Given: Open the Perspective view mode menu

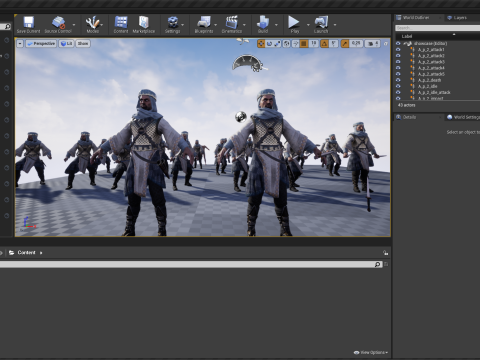Looking at the screenshot, I should 41,44.
